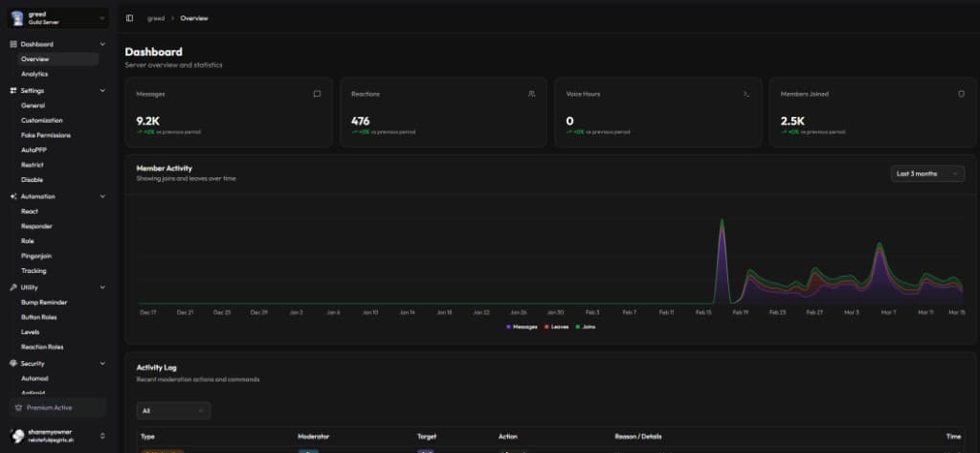Open the Disable page
The image size is (980, 453).
[32, 180]
